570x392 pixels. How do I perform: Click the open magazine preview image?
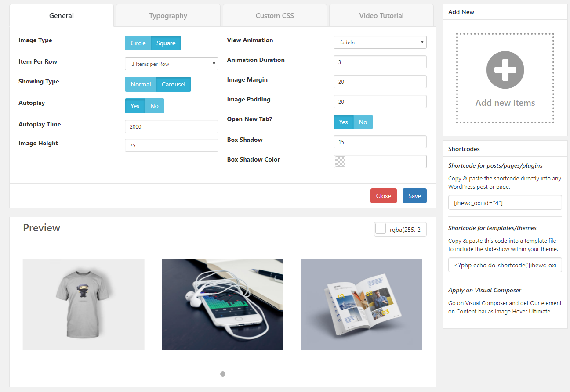tap(361, 304)
